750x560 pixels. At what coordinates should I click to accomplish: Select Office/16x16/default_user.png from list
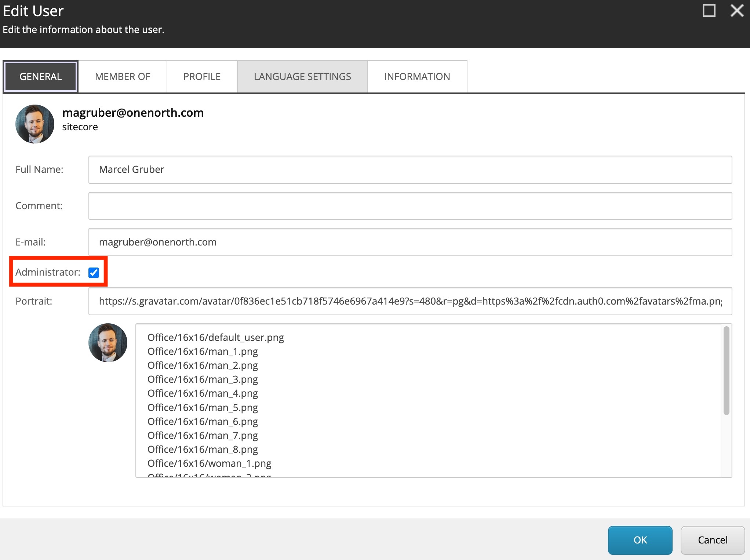(216, 338)
